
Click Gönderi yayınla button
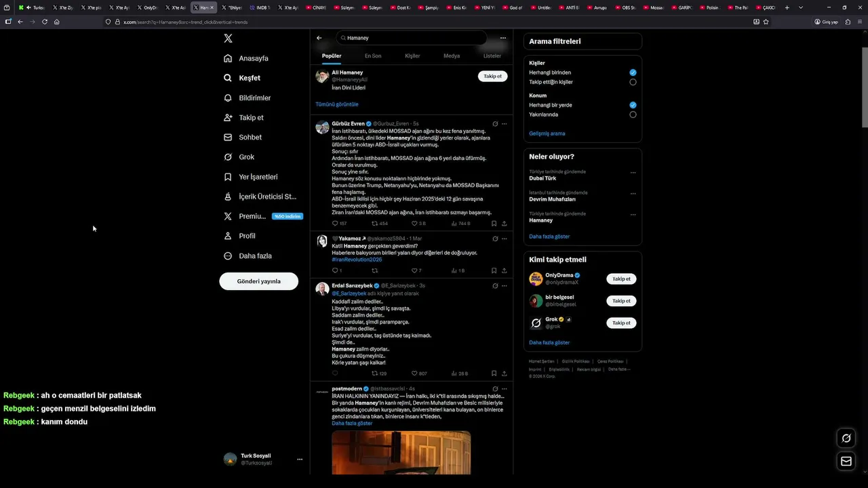click(258, 281)
